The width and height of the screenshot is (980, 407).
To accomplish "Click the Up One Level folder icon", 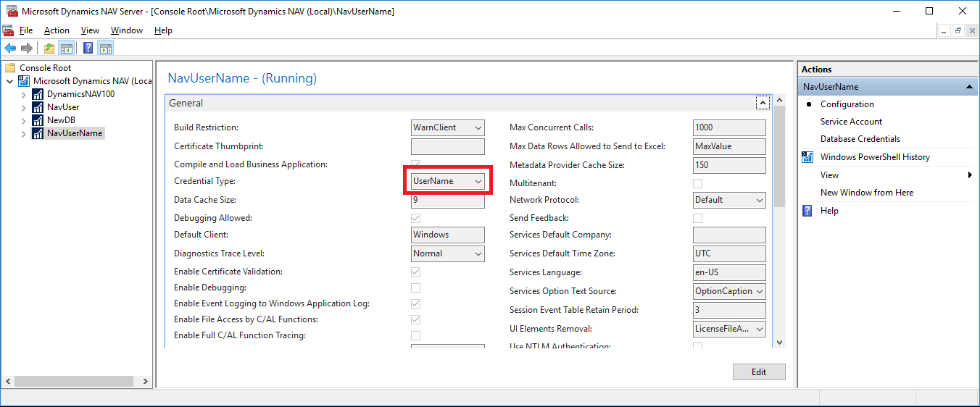I will (x=49, y=49).
